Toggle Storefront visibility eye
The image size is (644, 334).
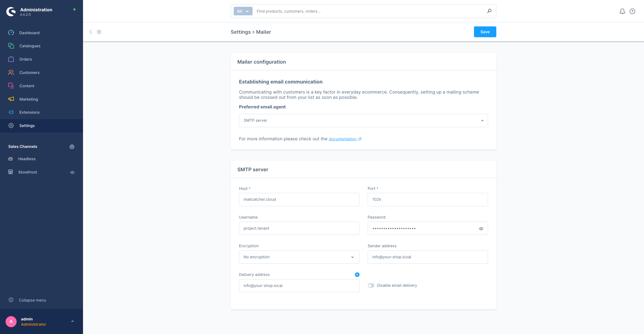72,172
